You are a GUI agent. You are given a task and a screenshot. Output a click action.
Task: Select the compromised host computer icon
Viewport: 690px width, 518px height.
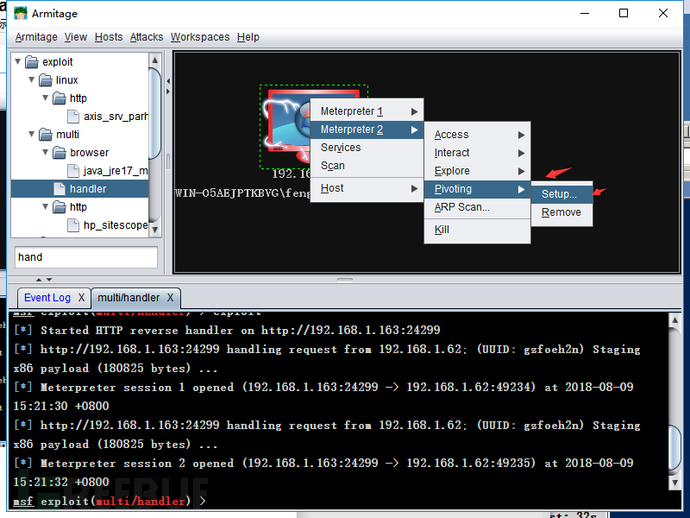288,125
